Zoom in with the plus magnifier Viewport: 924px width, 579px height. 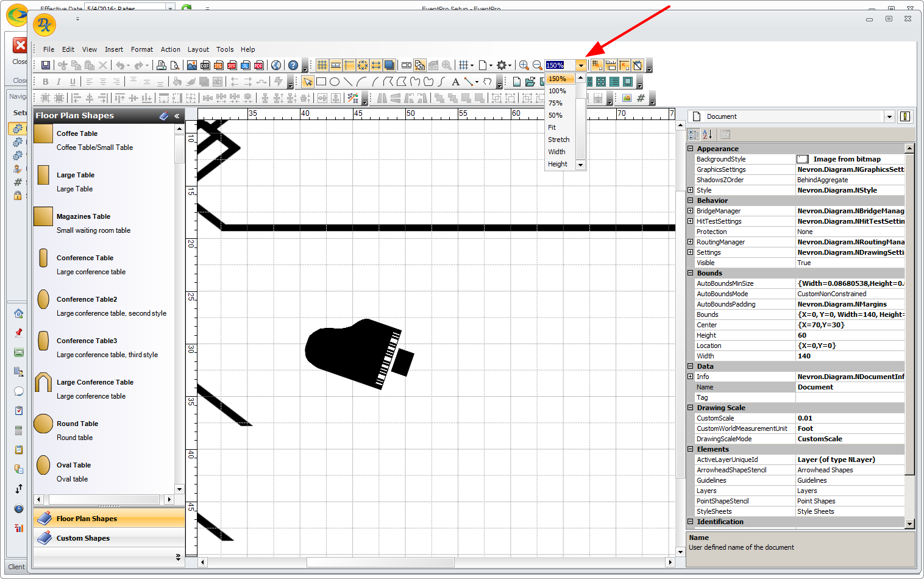(x=524, y=65)
